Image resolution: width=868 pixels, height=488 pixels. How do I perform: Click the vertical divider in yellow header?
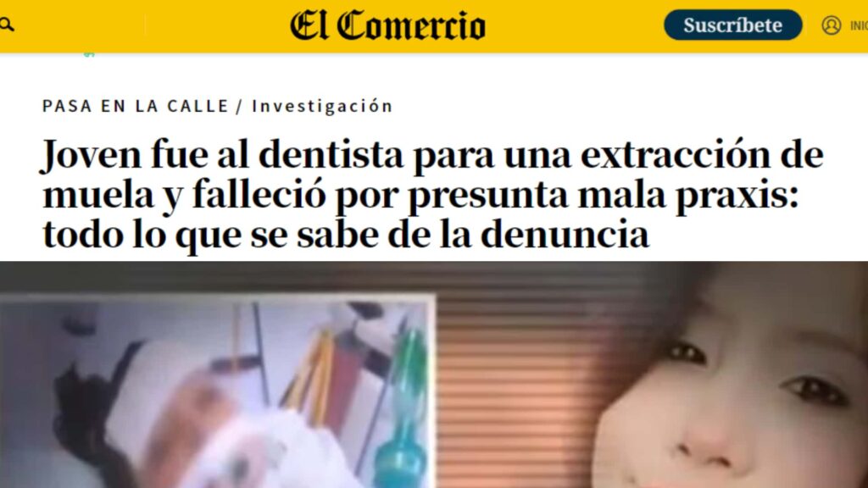tap(146, 25)
